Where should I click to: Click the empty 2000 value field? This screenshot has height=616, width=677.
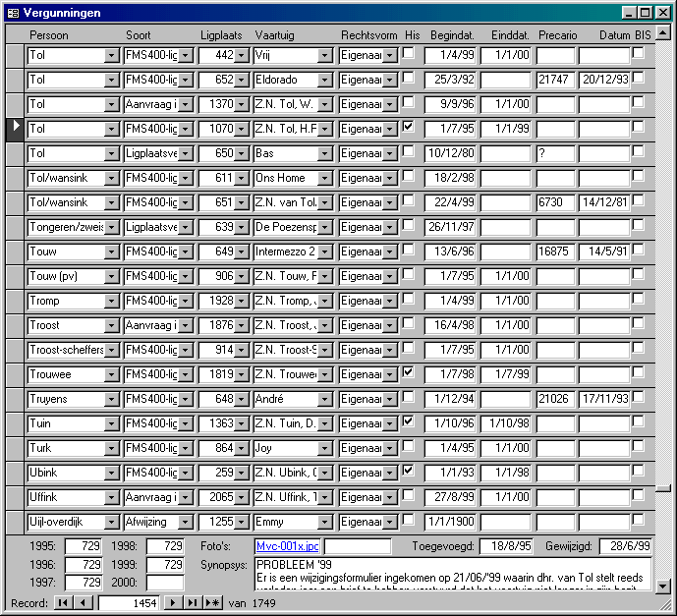pos(165,583)
